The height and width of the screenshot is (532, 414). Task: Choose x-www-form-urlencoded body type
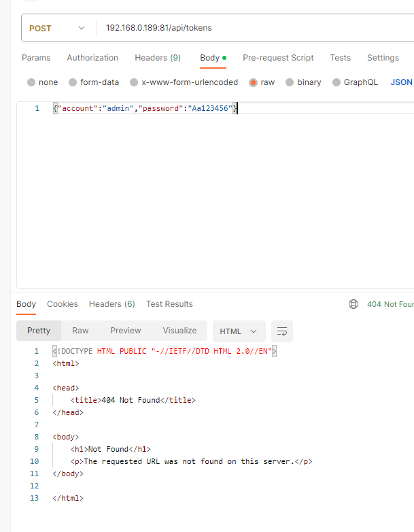coord(135,82)
